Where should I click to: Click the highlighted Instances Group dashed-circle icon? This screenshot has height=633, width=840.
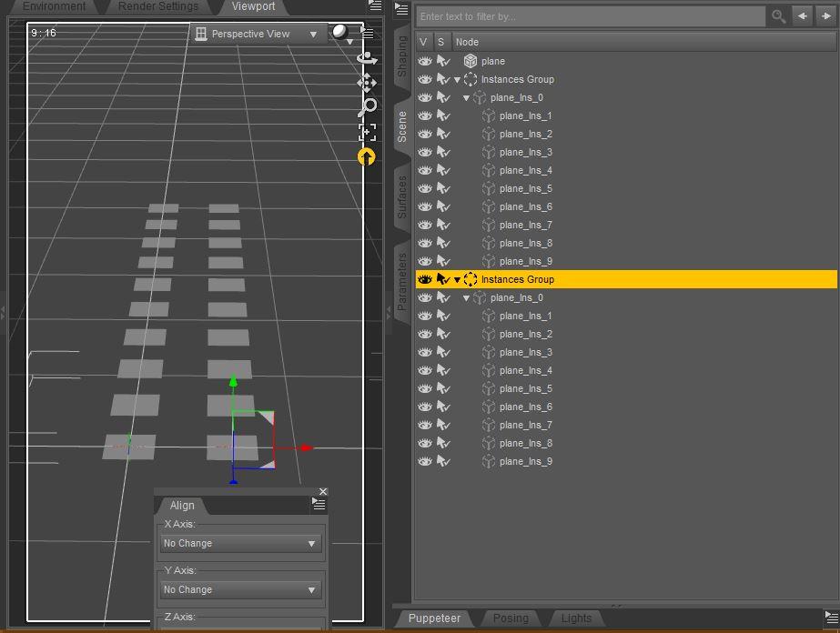pos(471,279)
